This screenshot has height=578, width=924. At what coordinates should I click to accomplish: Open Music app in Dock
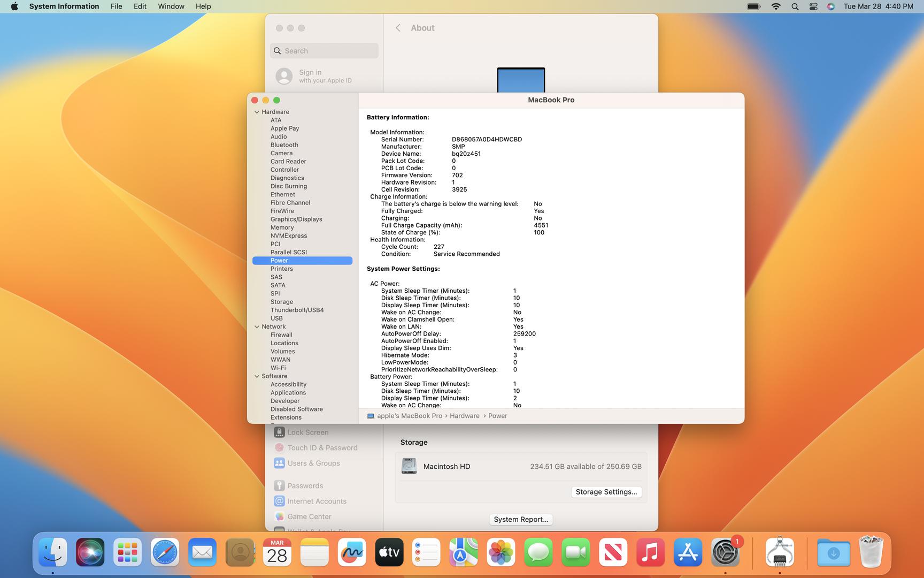click(650, 552)
